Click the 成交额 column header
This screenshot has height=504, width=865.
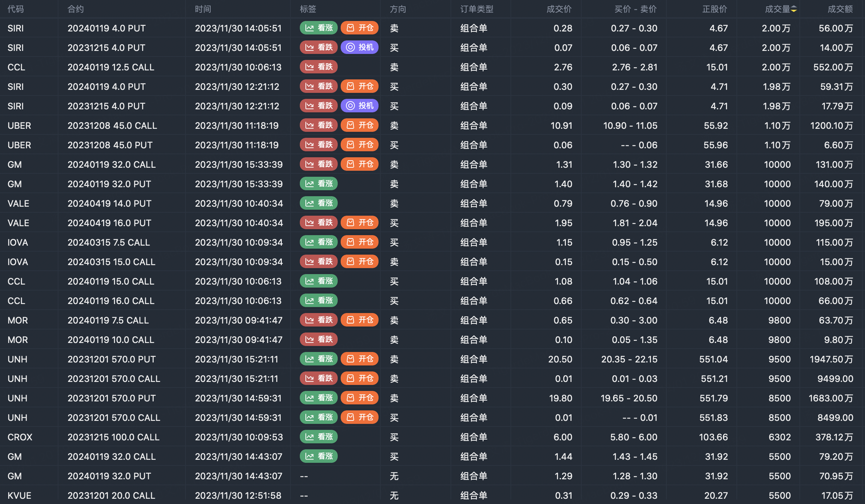click(x=840, y=9)
